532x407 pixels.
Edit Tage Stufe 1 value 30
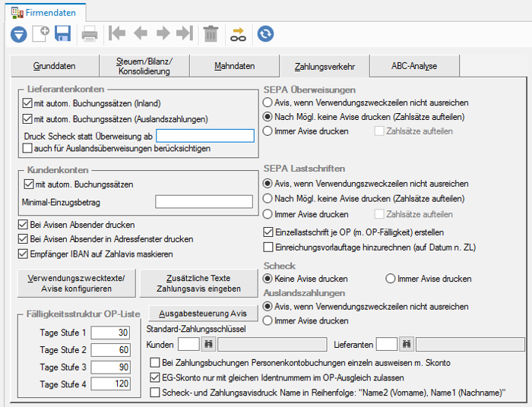pyautogui.click(x=110, y=333)
